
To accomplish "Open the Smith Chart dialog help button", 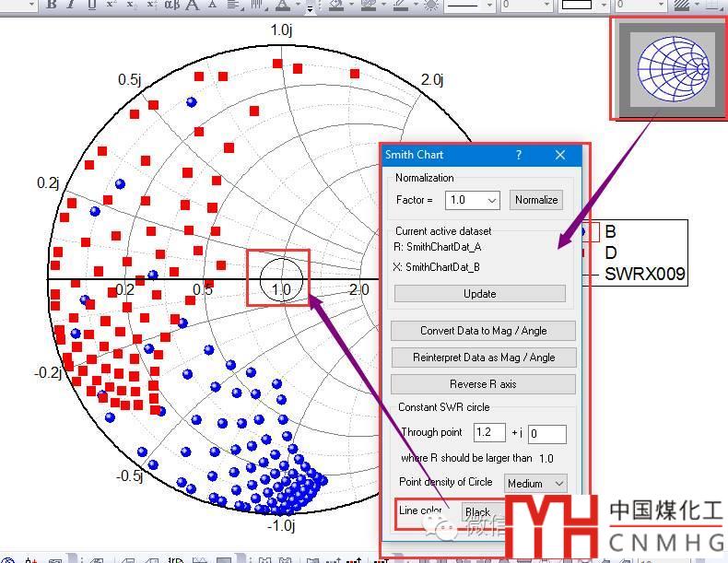I will coord(519,156).
